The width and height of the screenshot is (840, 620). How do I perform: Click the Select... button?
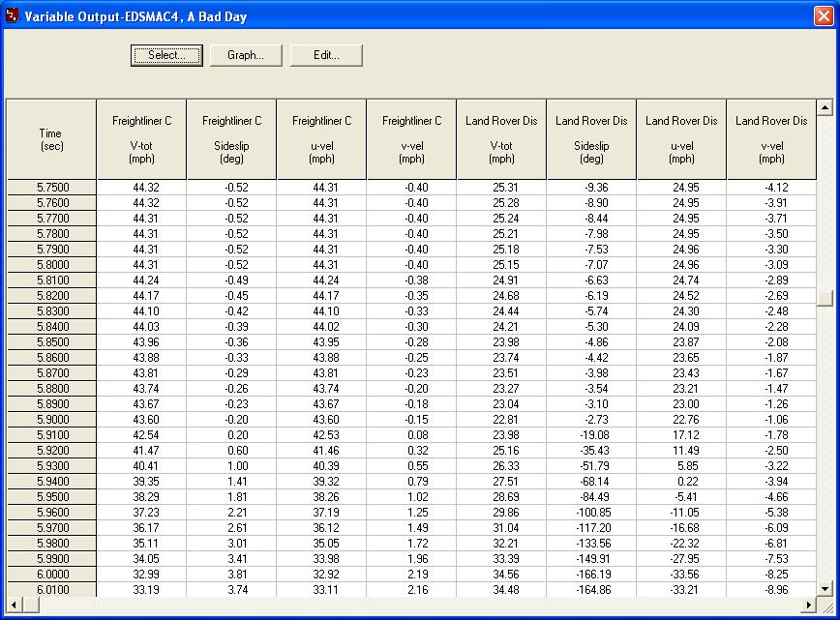(x=165, y=55)
